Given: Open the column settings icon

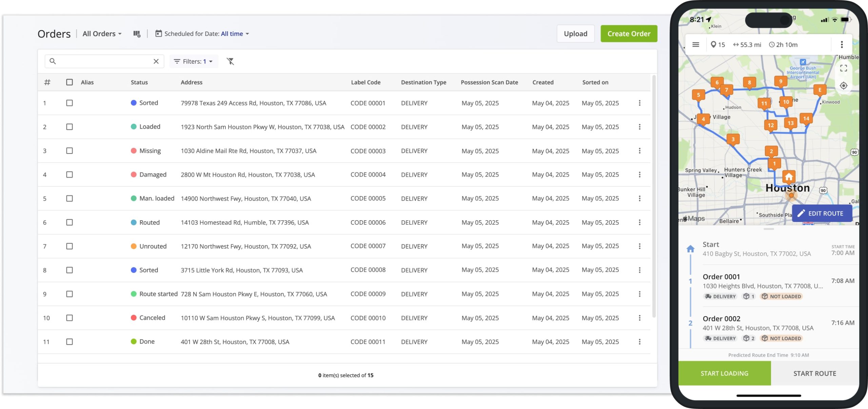Looking at the screenshot, I should click(x=136, y=34).
